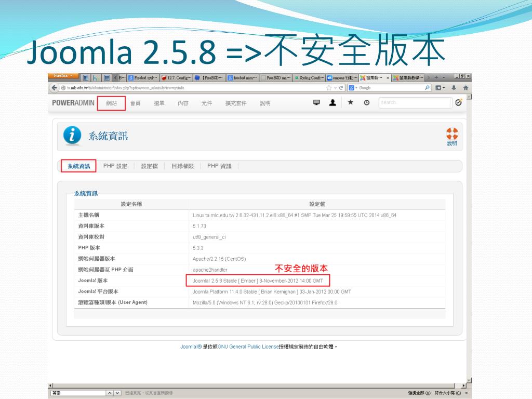Screen dimensions: 532x399
Task: Open the 內容 menu
Action: pyautogui.click(x=183, y=103)
